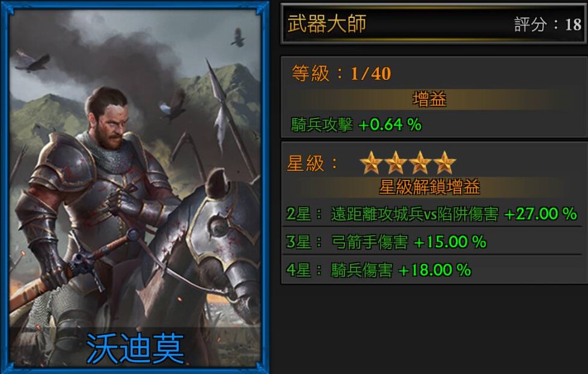Click the 星級解鎖增益 section header
The image size is (588, 374).
pyautogui.click(x=429, y=186)
